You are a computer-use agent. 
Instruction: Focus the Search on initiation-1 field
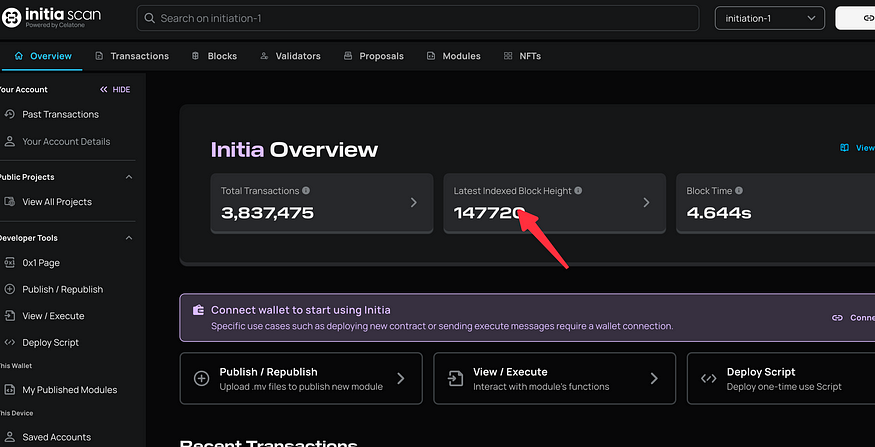tap(417, 18)
